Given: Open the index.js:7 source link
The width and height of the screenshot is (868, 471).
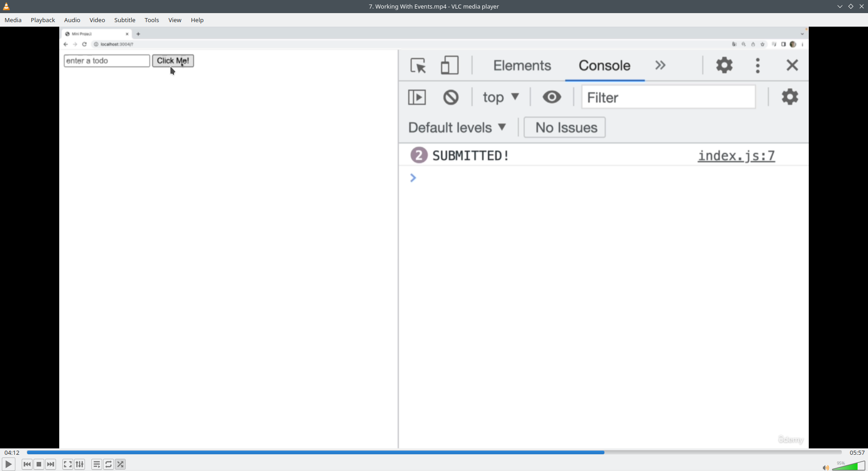Looking at the screenshot, I should (x=736, y=156).
